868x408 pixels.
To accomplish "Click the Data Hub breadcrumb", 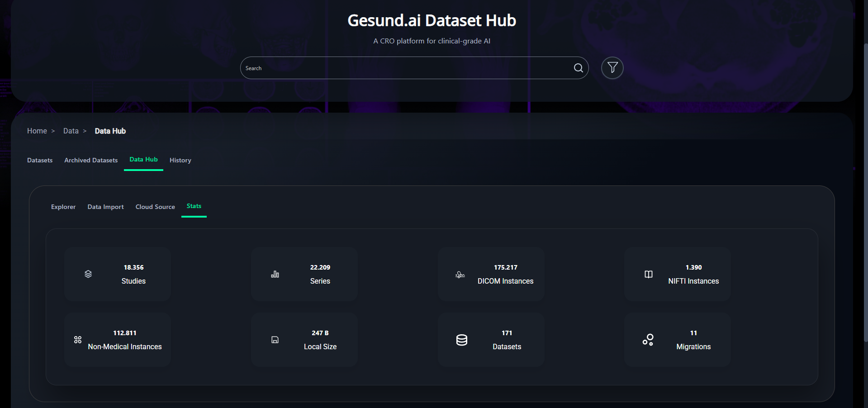I will 110,131.
